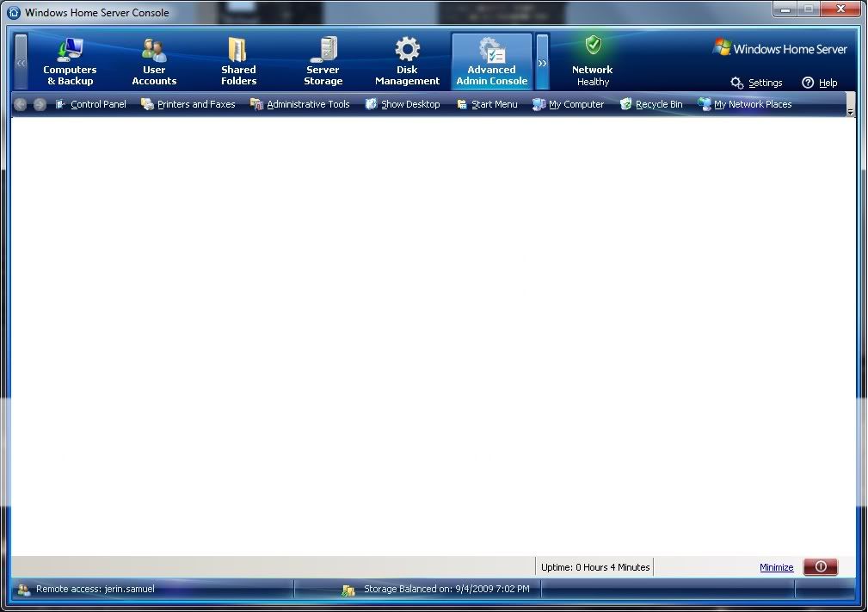This screenshot has width=868, height=612.
Task: Click the Administrative Tools icon
Action: 256,105
